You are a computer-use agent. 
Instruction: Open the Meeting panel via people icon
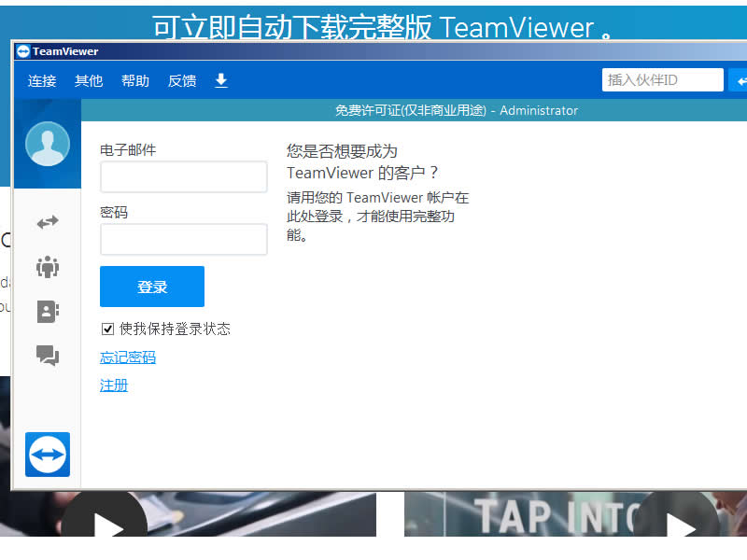coord(47,267)
